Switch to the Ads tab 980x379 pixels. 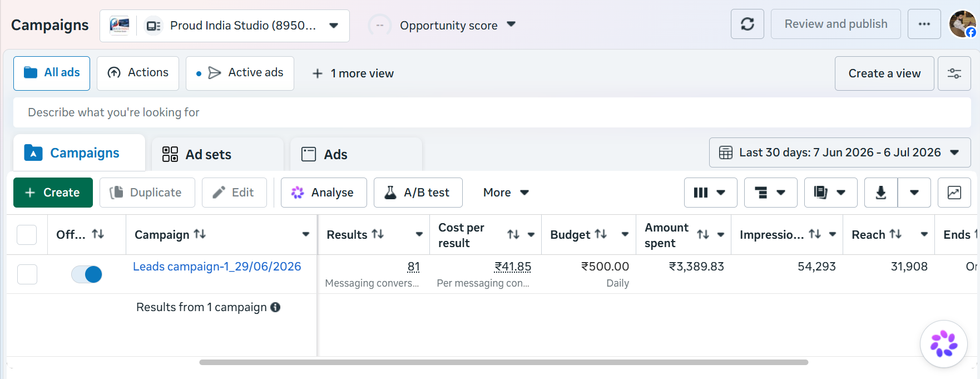coord(356,154)
